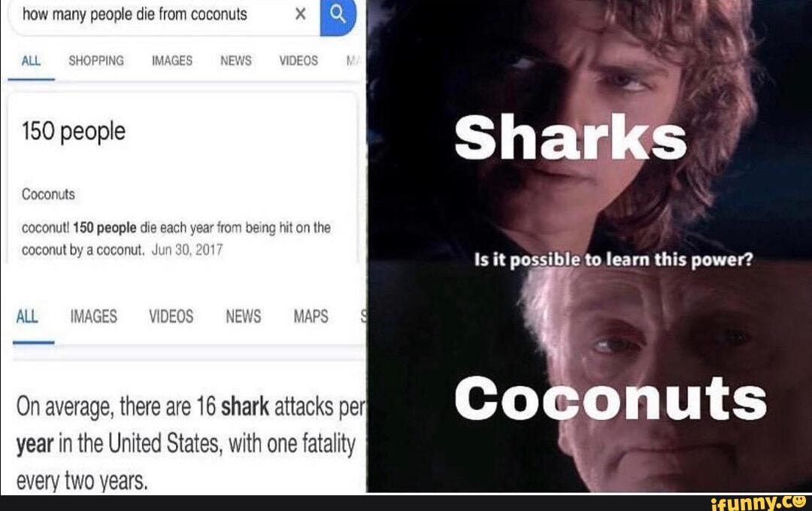Open the SHOPPING results tab
The image size is (812, 511).
[96, 61]
